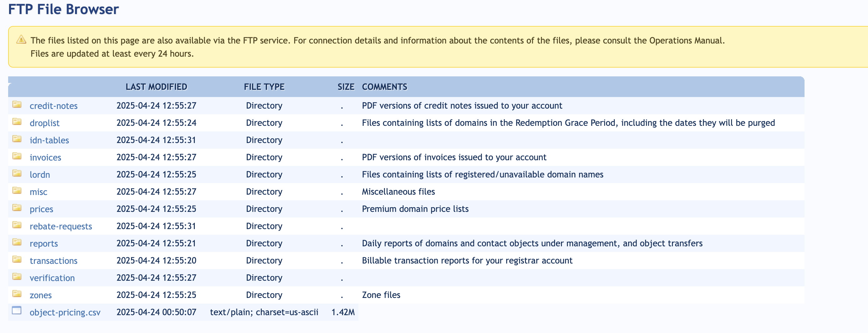Screen dimensions: 868x333
Task: Click the SIZE column header
Action: pyautogui.click(x=346, y=87)
